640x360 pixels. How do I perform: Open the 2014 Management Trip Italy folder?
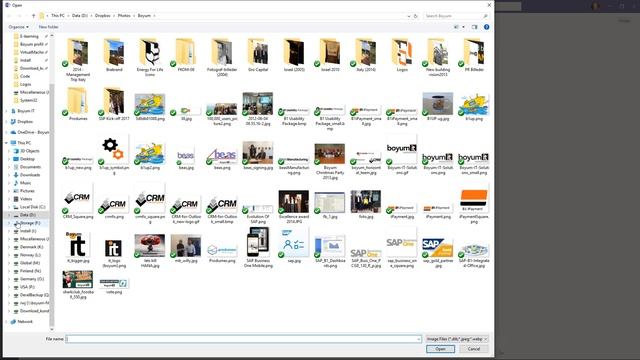(x=78, y=60)
